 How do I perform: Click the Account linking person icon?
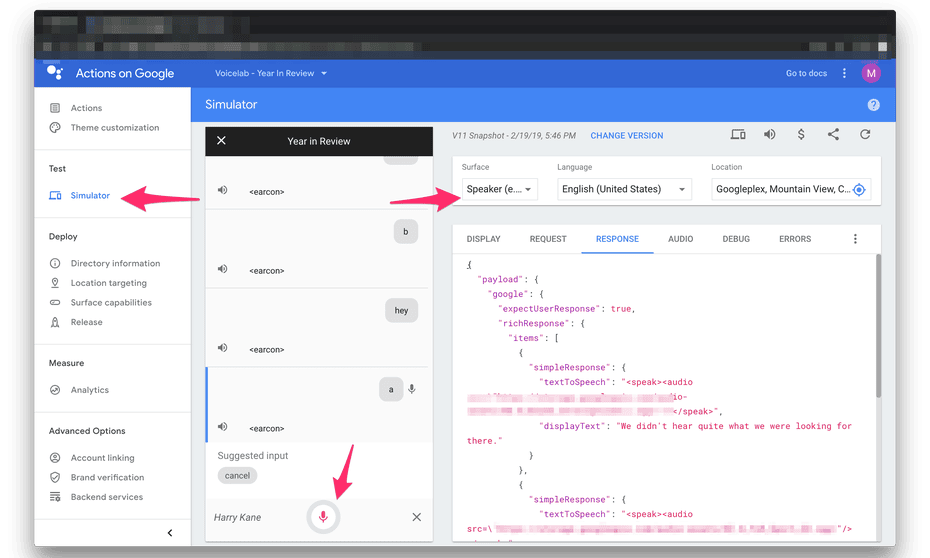click(55, 458)
